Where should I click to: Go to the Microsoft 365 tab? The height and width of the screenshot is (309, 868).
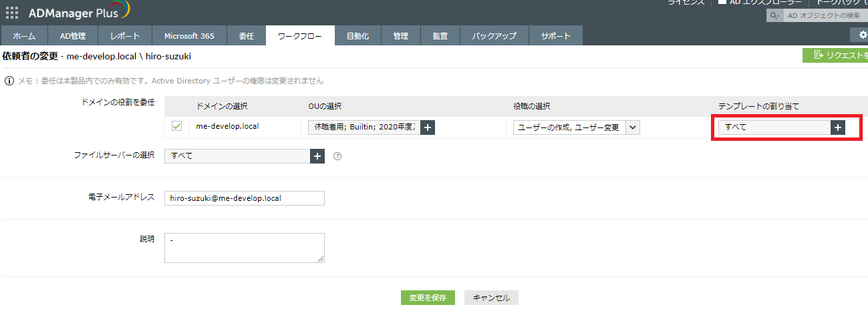[x=189, y=36]
